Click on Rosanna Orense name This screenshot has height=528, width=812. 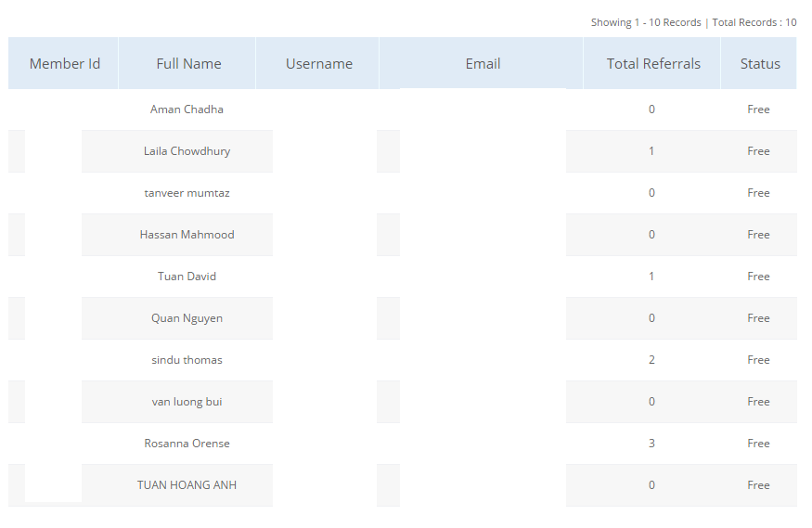tap(187, 444)
